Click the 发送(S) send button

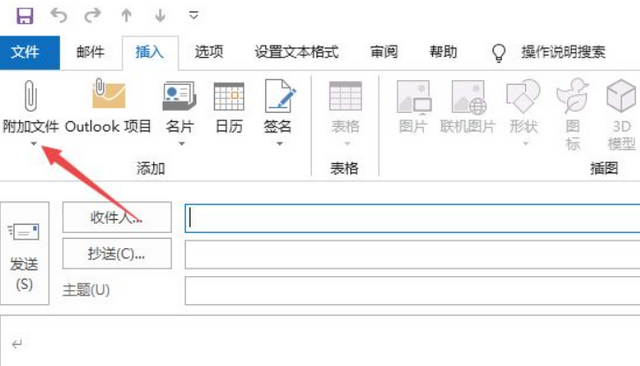pyautogui.click(x=24, y=253)
